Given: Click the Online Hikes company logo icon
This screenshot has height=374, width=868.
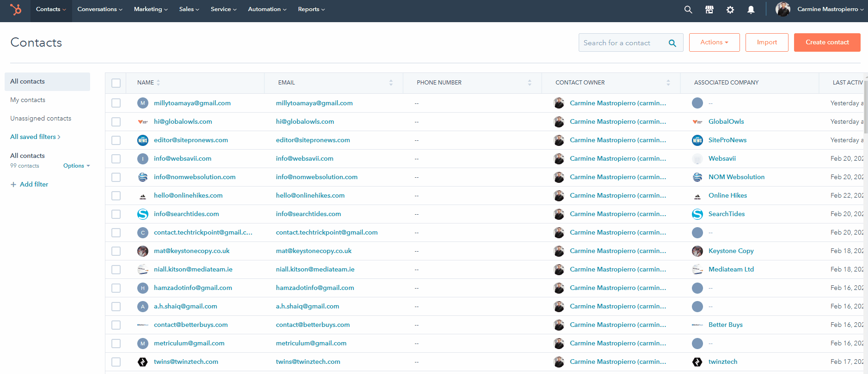Looking at the screenshot, I should coord(697,196).
